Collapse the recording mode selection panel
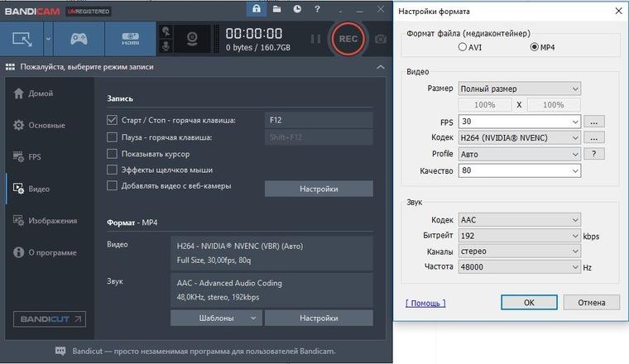 380,67
